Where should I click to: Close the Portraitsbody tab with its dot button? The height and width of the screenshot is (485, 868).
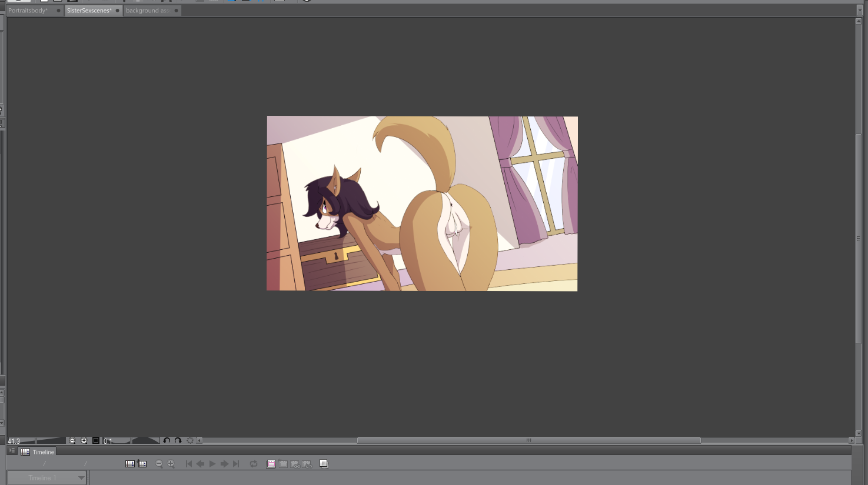58,11
